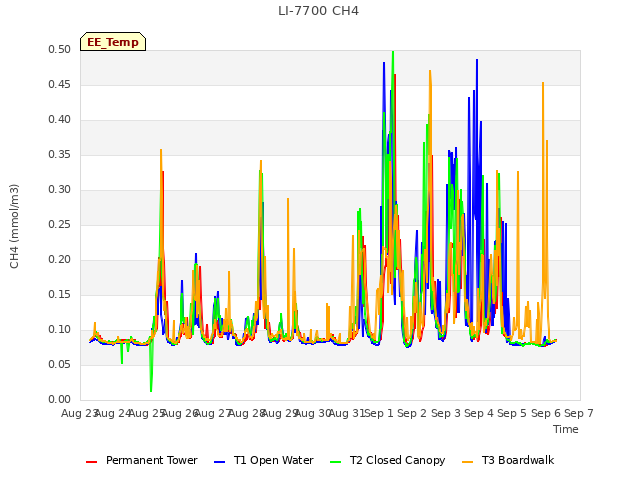640x480 pixels.
Task: Click the Sep 4 x-axis date label
Action: point(479,413)
